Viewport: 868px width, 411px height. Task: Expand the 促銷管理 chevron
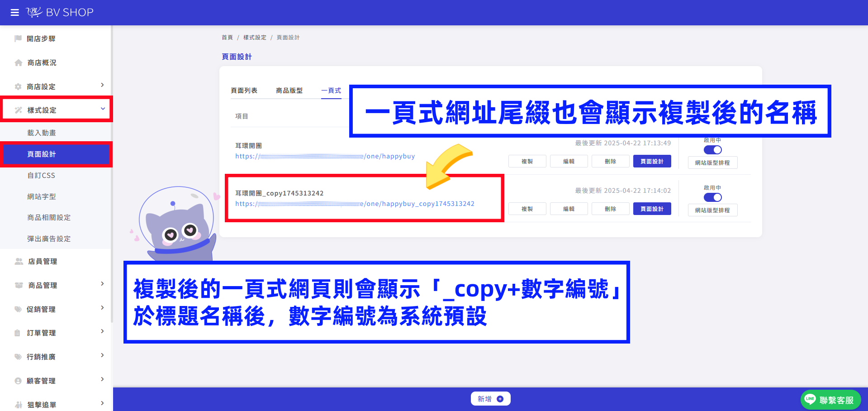(x=103, y=308)
